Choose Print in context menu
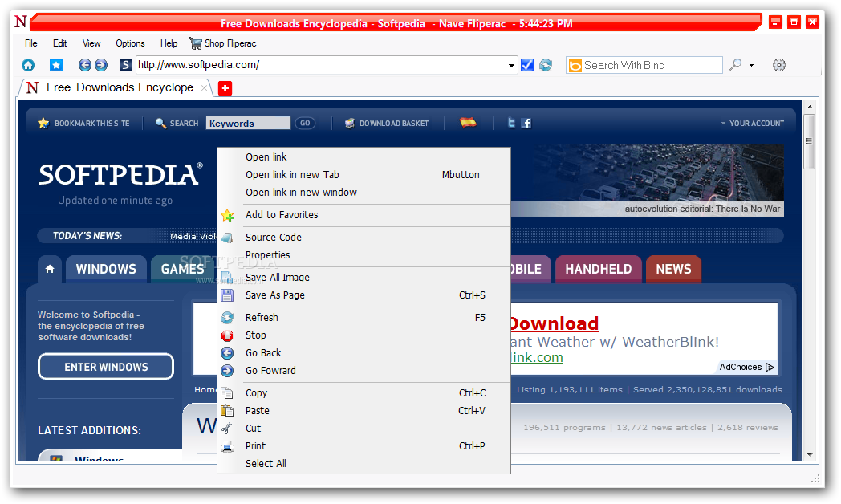The image size is (841, 504). (364, 447)
